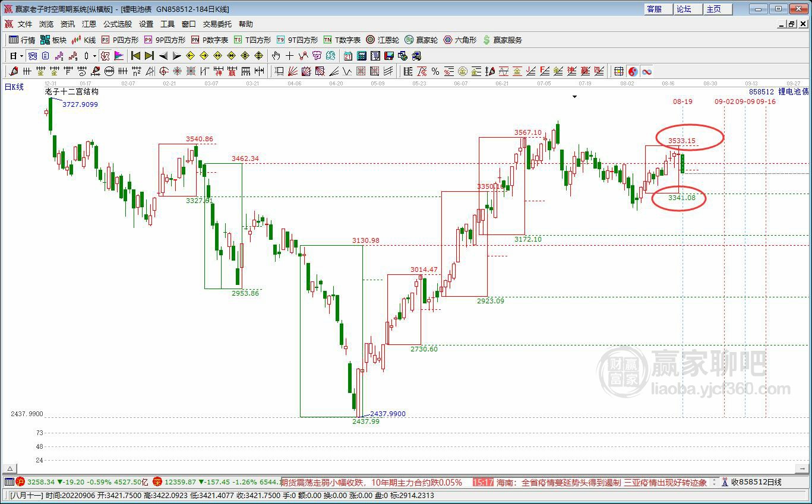Open the 板块 sector view

point(53,40)
